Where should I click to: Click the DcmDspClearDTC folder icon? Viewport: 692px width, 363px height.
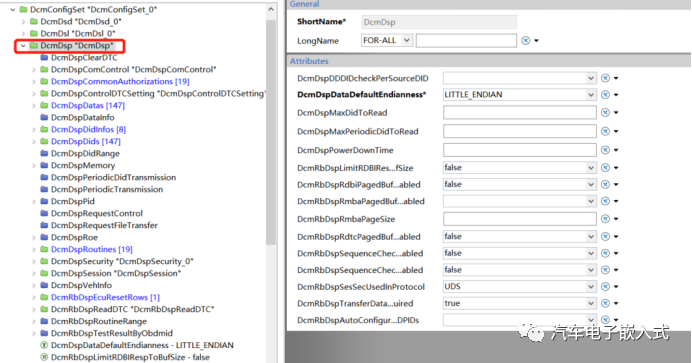click(44, 57)
